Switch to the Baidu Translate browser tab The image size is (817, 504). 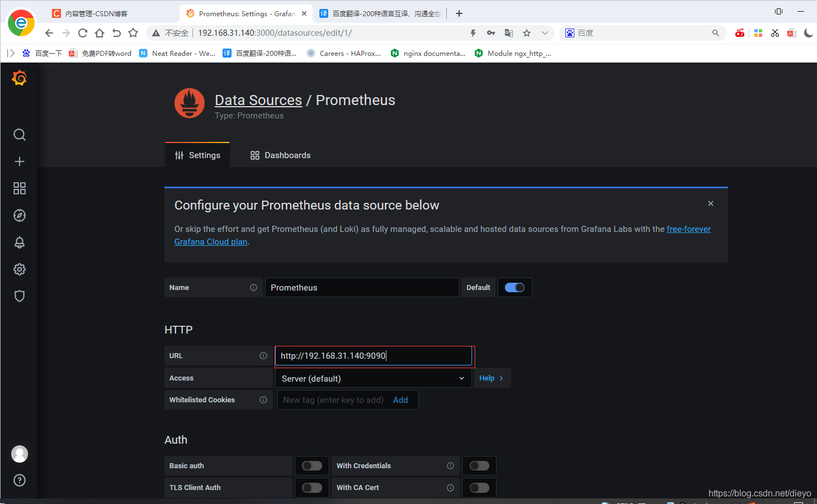pyautogui.click(x=380, y=13)
